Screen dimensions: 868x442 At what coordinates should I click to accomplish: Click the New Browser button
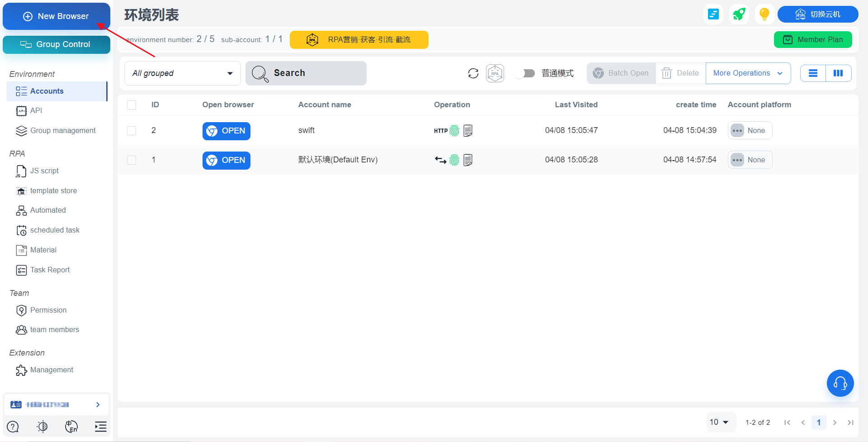coord(57,16)
